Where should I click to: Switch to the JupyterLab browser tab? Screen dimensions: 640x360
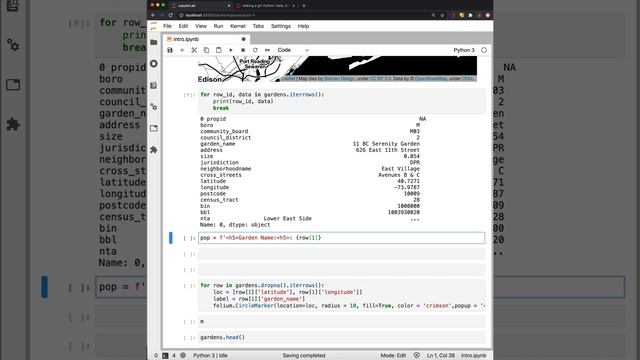pyautogui.click(x=200, y=6)
